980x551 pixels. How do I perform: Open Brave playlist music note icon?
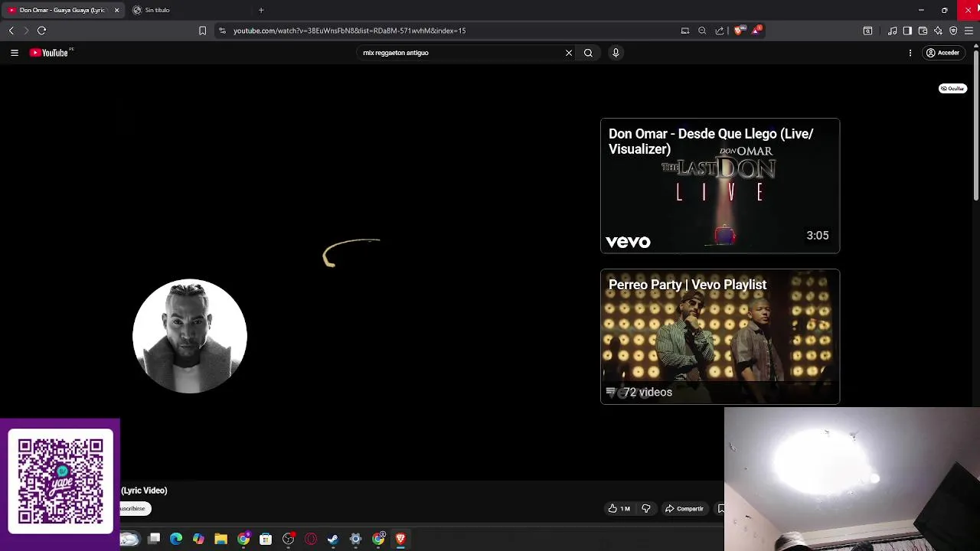pos(893,31)
